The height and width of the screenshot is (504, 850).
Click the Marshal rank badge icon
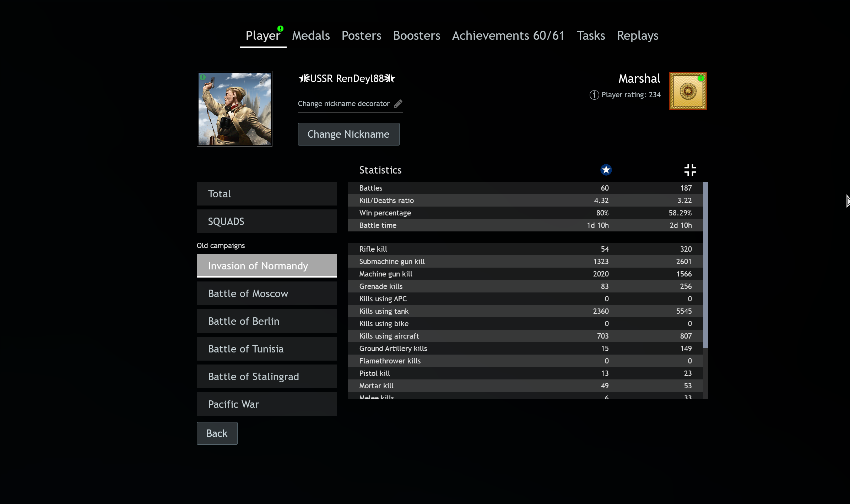click(x=688, y=91)
